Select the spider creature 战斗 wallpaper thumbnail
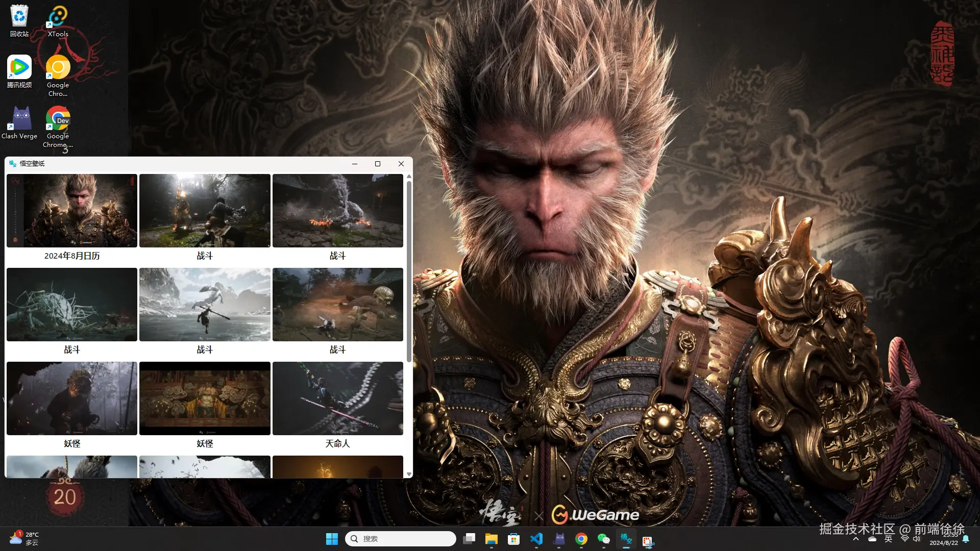 72,305
